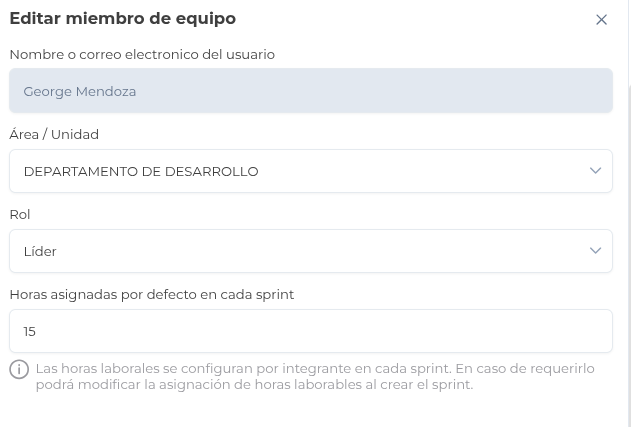Screen dimensions: 631x427
Task: Click the vertical scrollbar on the right edge
Action: [628, 250]
